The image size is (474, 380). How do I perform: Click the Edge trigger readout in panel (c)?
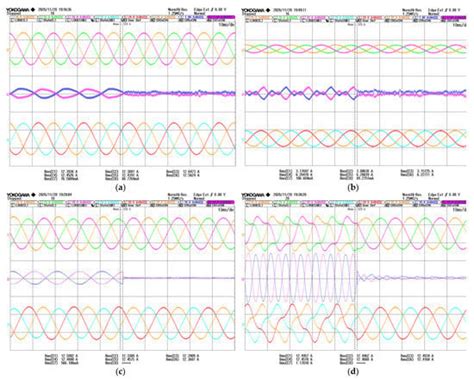click(210, 195)
